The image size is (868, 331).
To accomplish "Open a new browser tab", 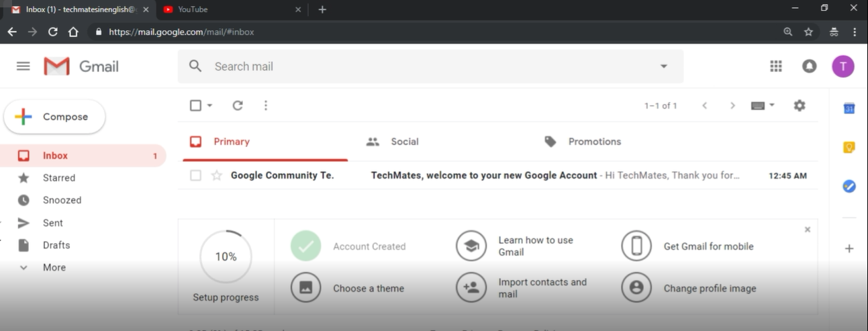I will click(x=322, y=9).
